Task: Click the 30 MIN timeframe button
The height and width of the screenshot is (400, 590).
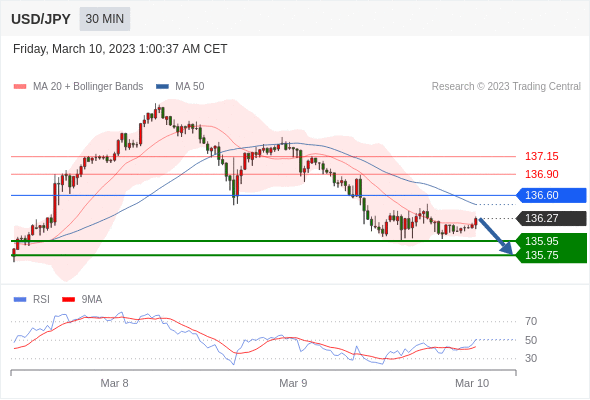Action: (x=105, y=19)
